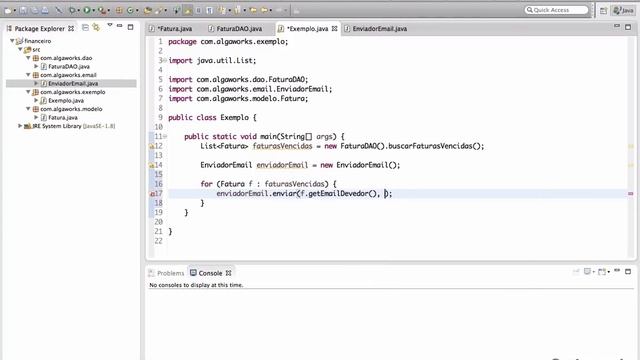Open dropdown next to Debug icon
The height and width of the screenshot is (360, 640).
tap(78, 11)
